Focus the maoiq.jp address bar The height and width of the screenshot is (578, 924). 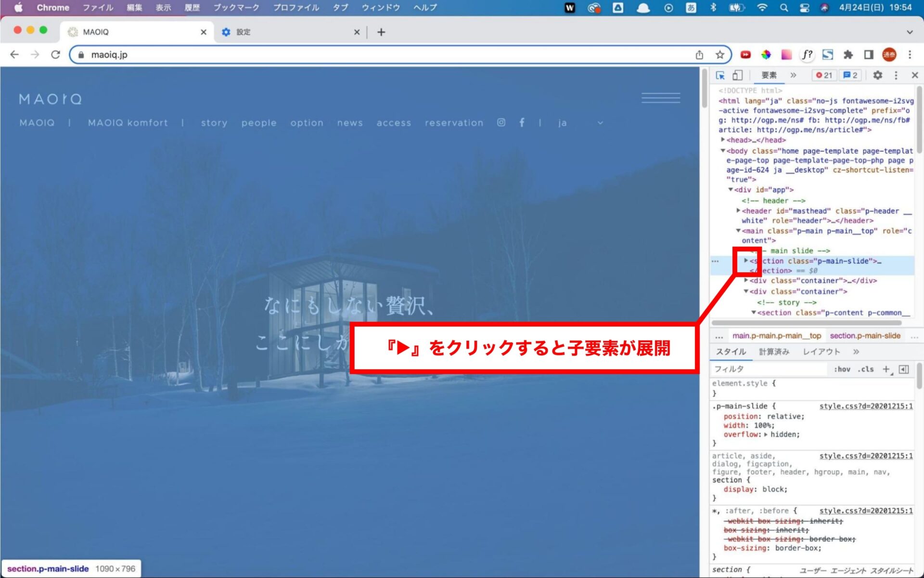pos(385,54)
